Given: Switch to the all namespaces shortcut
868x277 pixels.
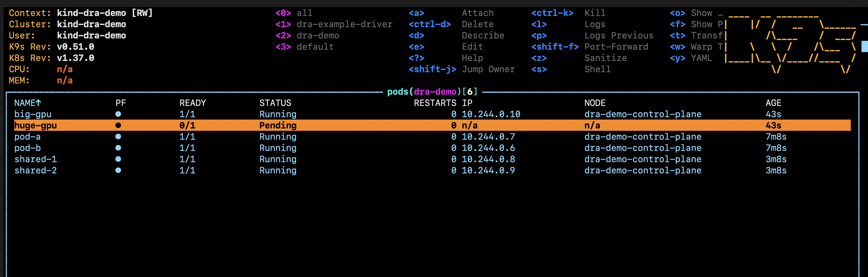Looking at the screenshot, I should [x=294, y=13].
